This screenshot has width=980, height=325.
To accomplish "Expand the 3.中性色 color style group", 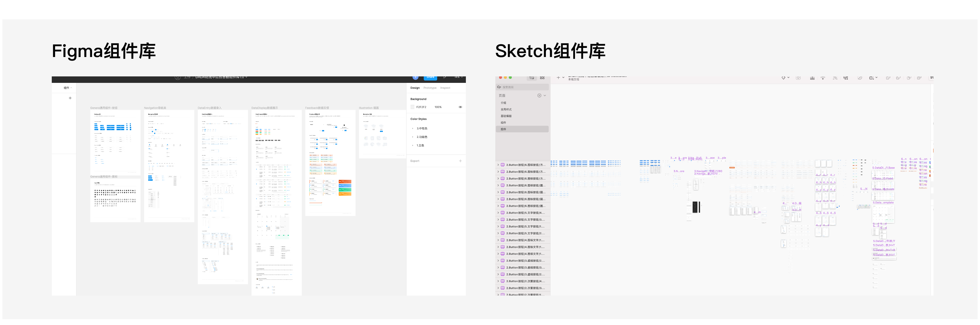I will tap(413, 128).
